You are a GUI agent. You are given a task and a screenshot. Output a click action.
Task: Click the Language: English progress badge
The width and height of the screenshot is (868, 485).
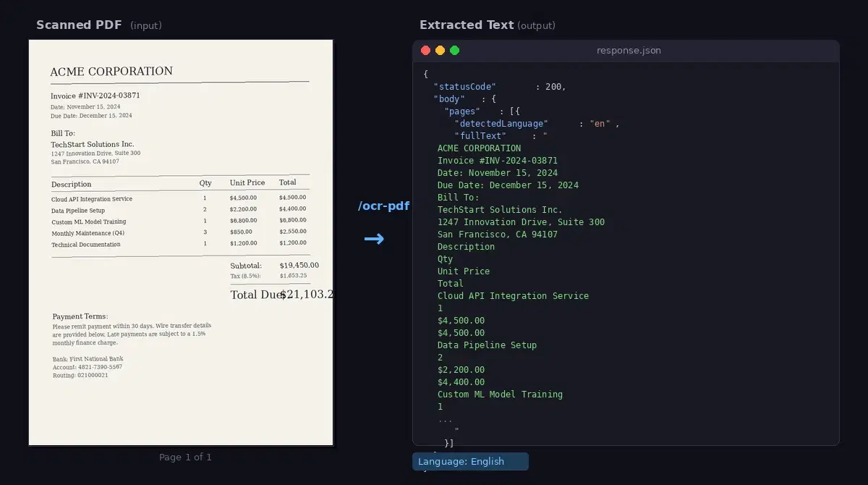[470, 461]
